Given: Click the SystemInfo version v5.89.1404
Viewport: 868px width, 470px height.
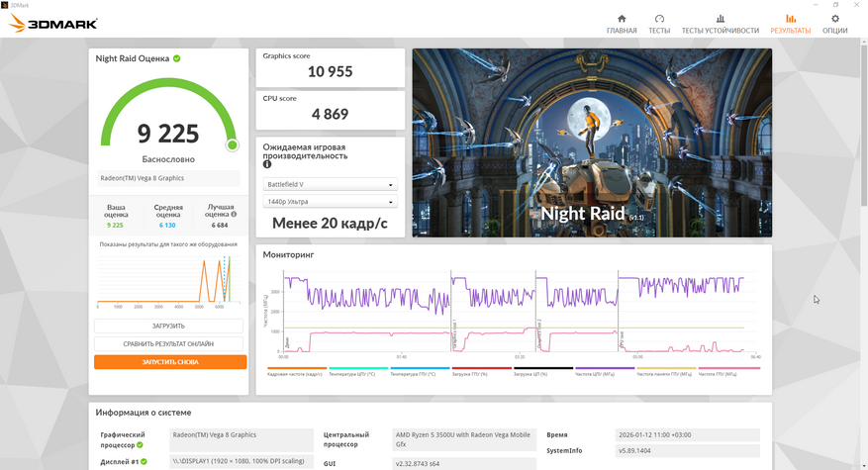Looking at the screenshot, I should (x=688, y=450).
